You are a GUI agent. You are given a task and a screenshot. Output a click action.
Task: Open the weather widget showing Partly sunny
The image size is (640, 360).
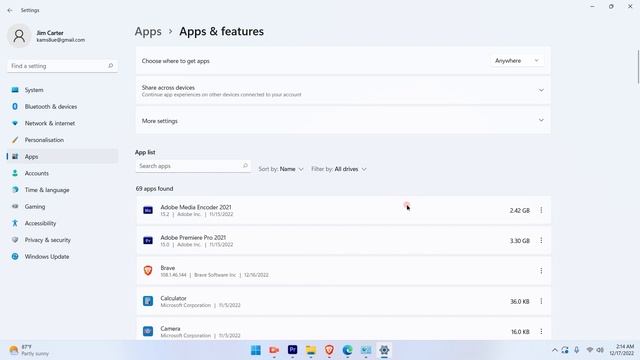pos(29,350)
